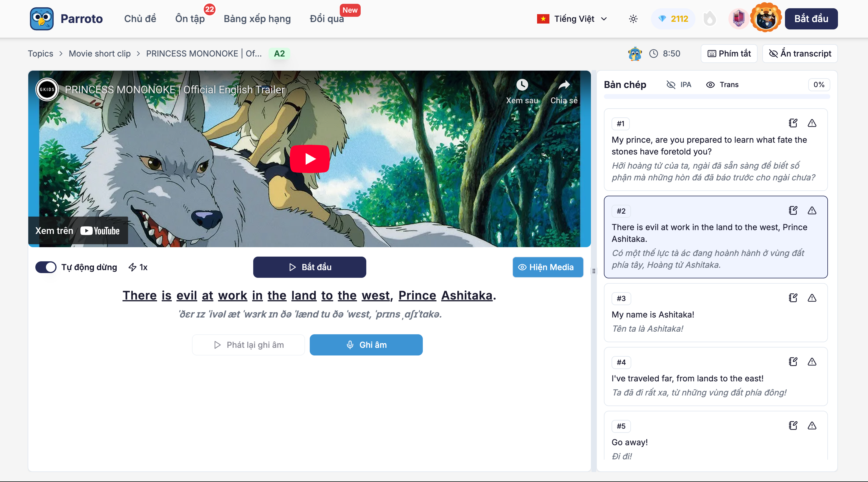This screenshot has width=868, height=482.
Task: Click YouTube Chia sẻ share icon
Action: click(564, 84)
